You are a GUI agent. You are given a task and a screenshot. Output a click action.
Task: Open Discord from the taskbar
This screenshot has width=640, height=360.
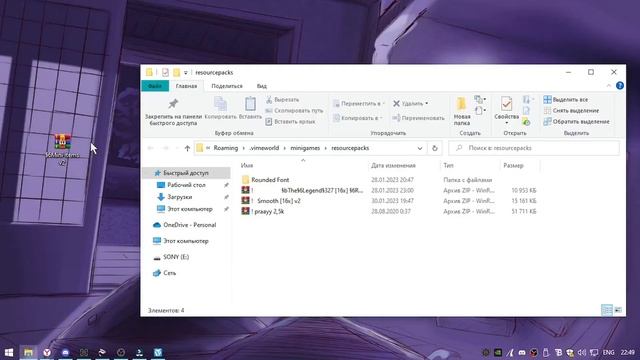click(65, 352)
